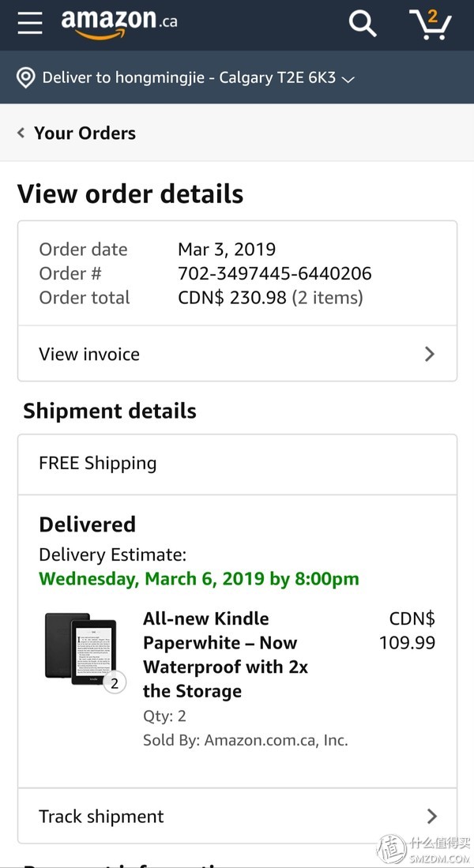Image resolution: width=474 pixels, height=868 pixels.
Task: Click the quantity badge on Kindle image
Action: coord(115,683)
